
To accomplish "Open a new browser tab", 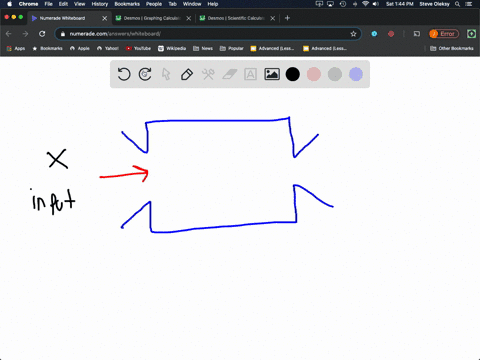I will pyautogui.click(x=287, y=18).
